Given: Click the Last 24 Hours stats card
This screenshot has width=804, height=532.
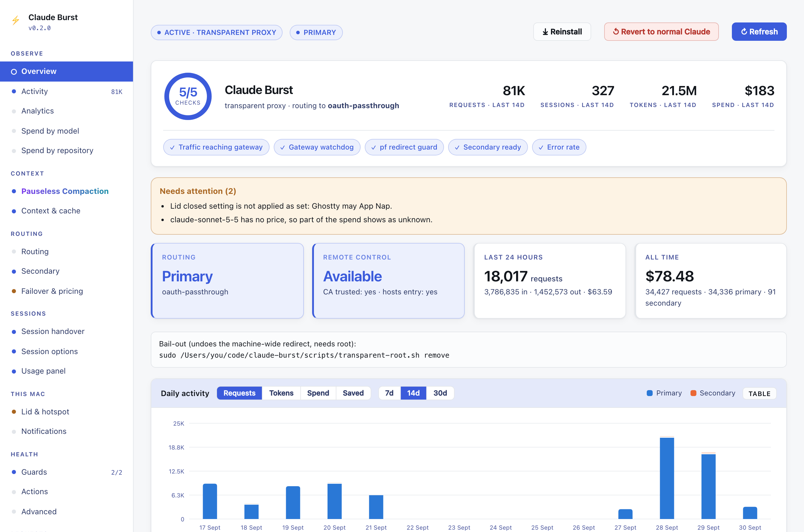Looking at the screenshot, I should click(x=549, y=280).
